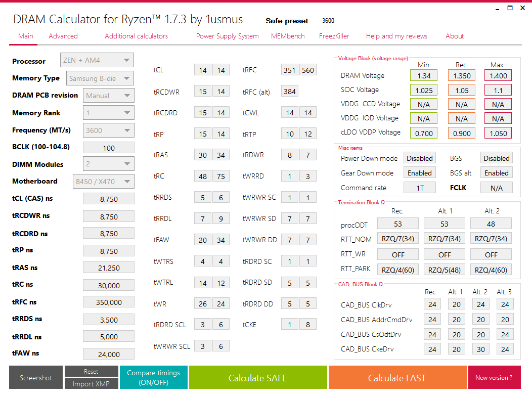This screenshot has width=532, height=400.
Task: Click the orange Calculate FAST button
Action: 397,377
